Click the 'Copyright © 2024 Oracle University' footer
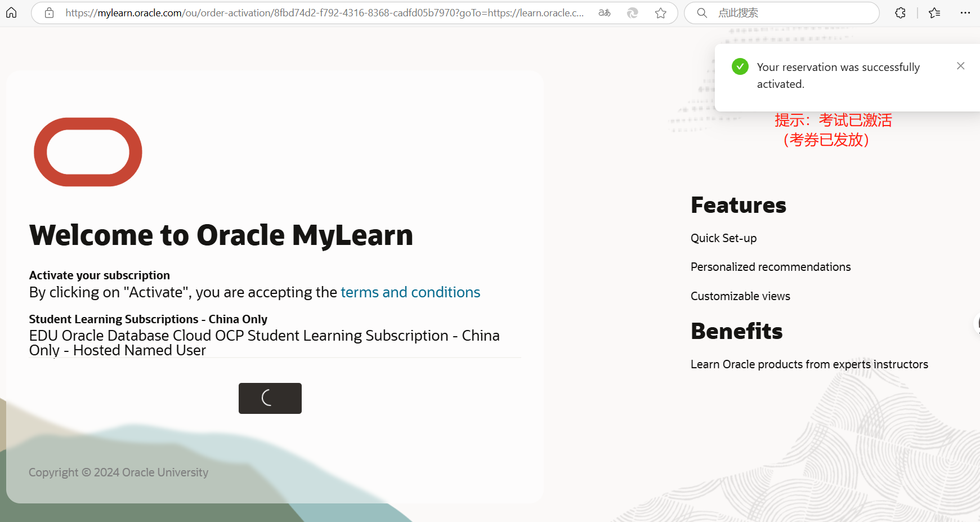Viewport: 980px width, 522px height. pyautogui.click(x=119, y=472)
